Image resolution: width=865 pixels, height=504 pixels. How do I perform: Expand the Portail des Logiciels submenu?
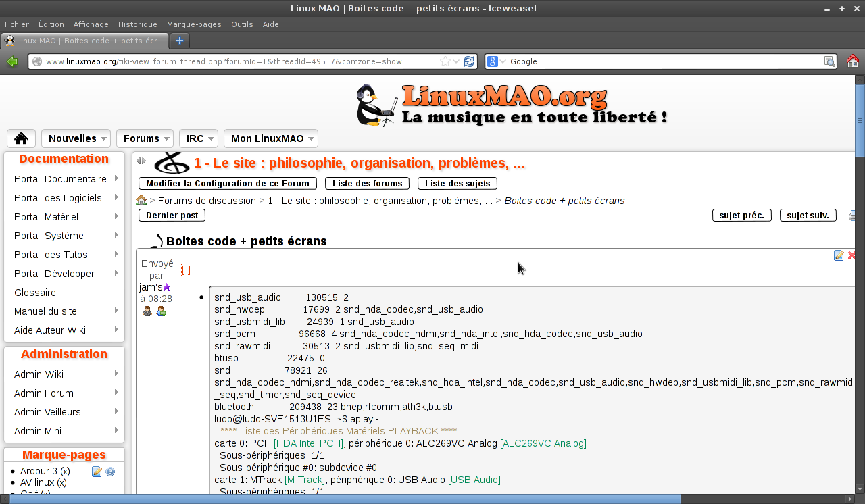pyautogui.click(x=117, y=197)
